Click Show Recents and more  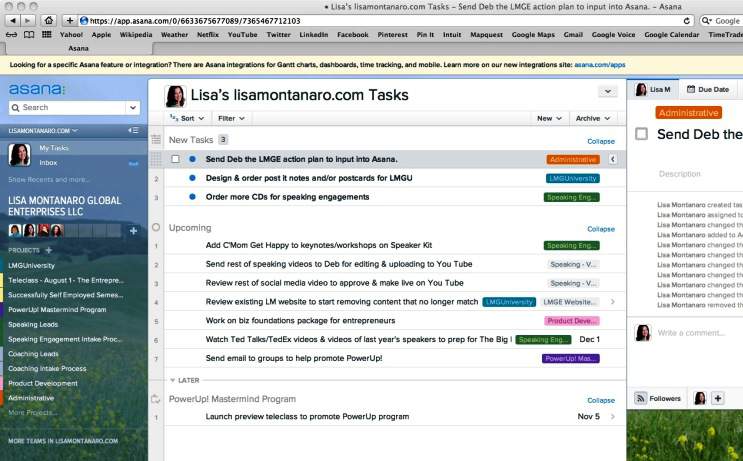(x=49, y=180)
